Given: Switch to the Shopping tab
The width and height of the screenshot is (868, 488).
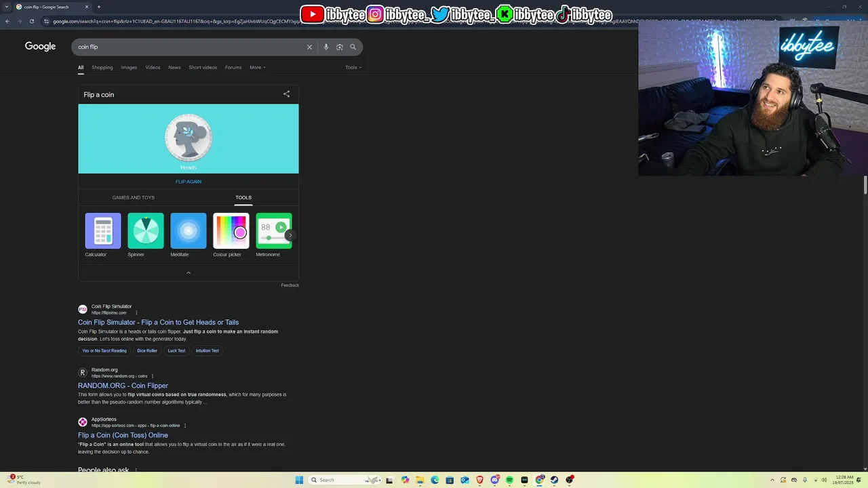Looking at the screenshot, I should click(x=102, y=67).
